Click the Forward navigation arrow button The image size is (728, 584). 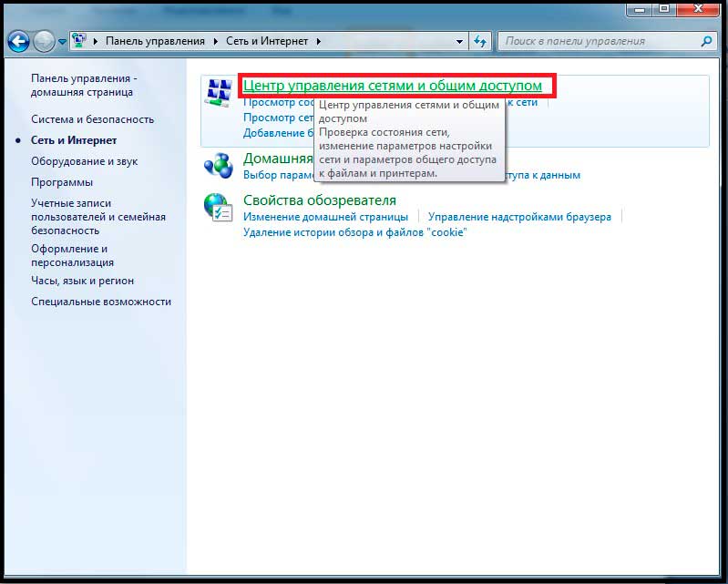click(44, 41)
